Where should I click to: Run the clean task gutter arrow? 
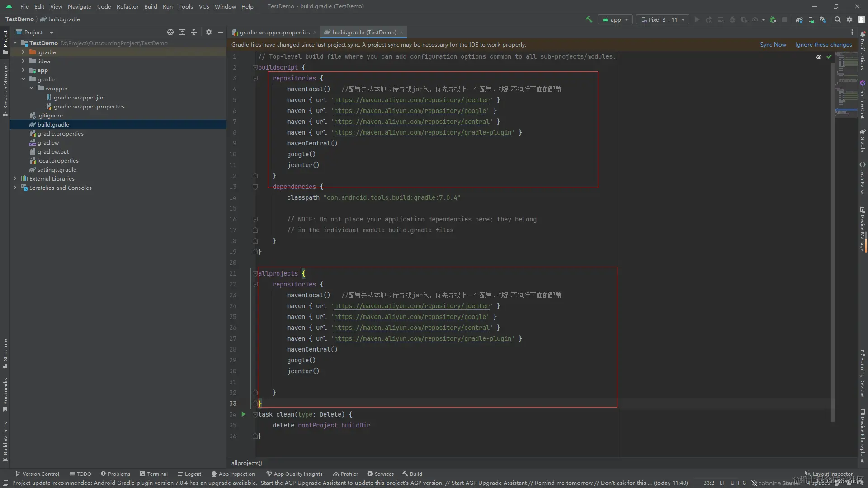[243, 414]
